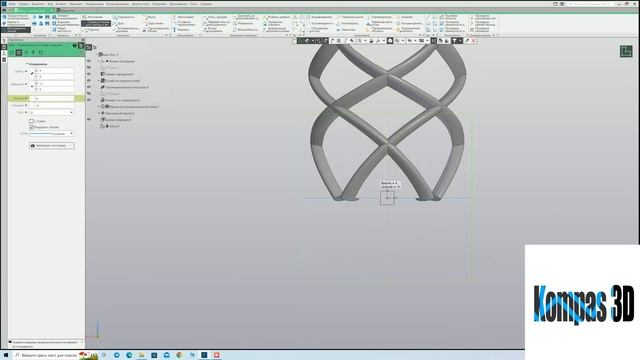
Task: Toggle visibility eye of Начало координат row
Action: [x=89, y=61]
